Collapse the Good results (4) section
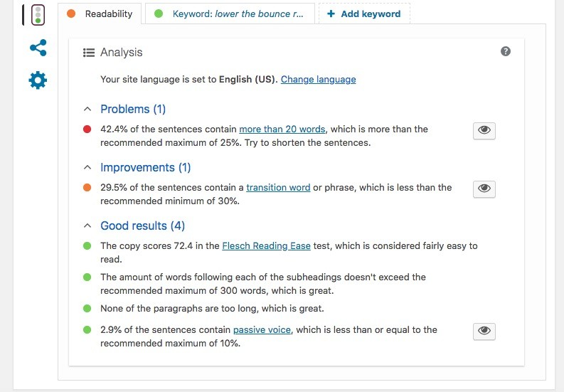This screenshot has width=564, height=392. click(x=87, y=226)
